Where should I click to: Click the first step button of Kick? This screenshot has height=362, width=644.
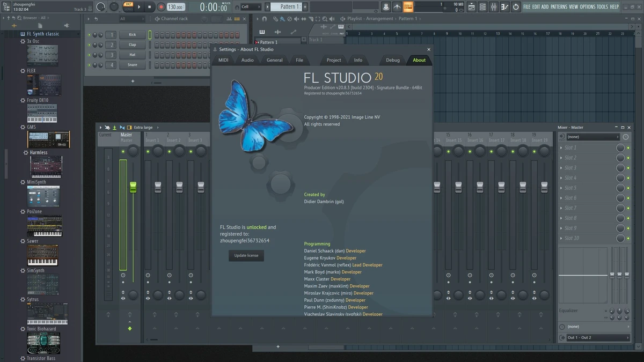(x=157, y=35)
